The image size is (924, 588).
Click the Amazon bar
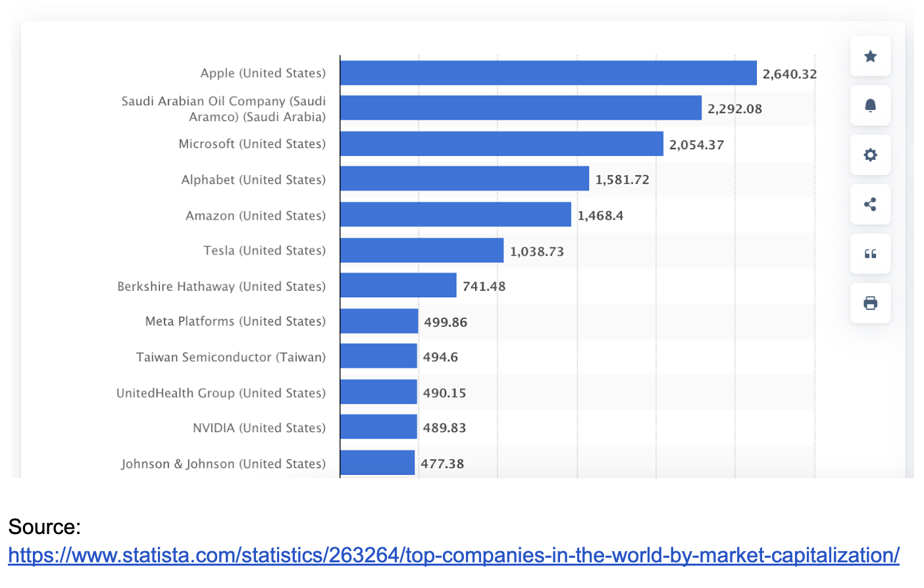455,214
